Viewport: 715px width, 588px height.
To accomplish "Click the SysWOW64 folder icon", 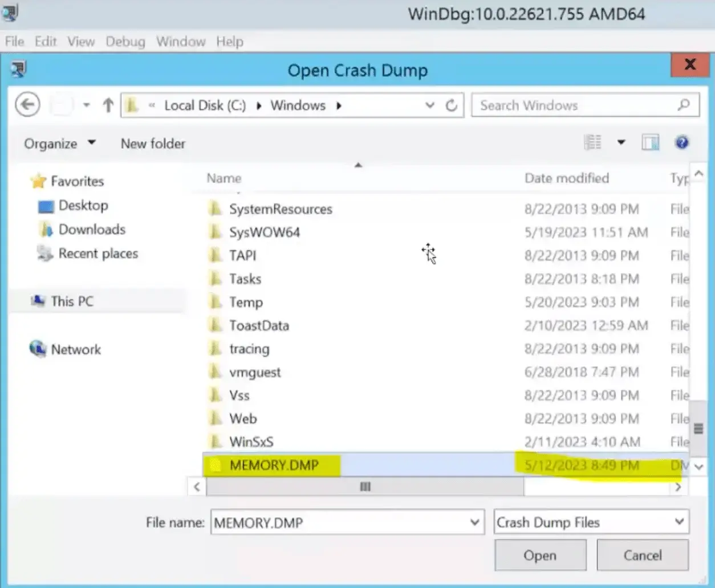I will pos(215,232).
